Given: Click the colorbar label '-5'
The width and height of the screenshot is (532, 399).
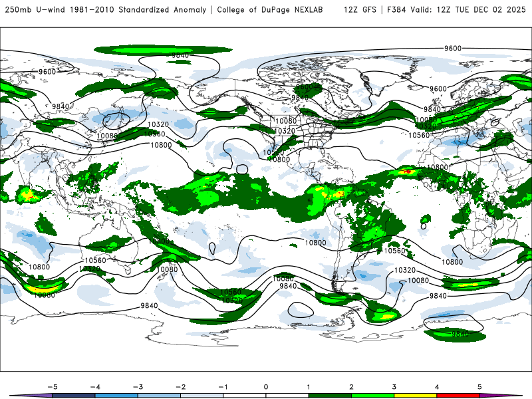Looking at the screenshot, I should [53, 387].
